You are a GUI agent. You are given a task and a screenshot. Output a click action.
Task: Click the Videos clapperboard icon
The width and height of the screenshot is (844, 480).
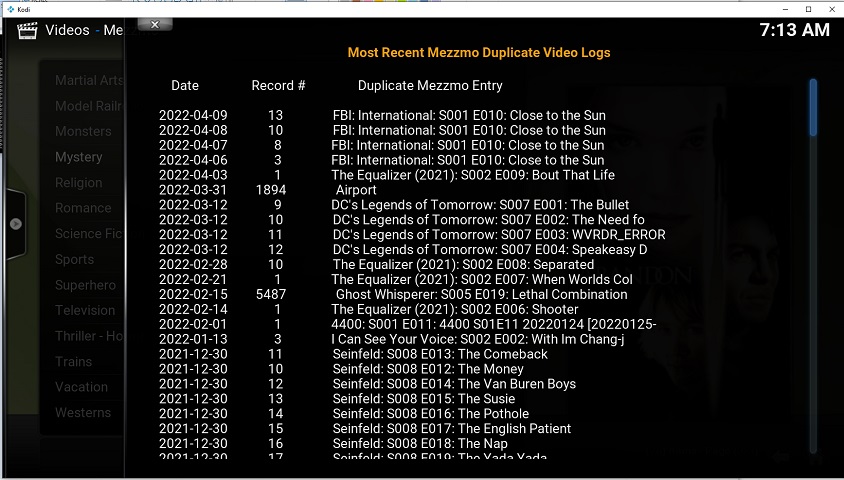pyautogui.click(x=27, y=31)
